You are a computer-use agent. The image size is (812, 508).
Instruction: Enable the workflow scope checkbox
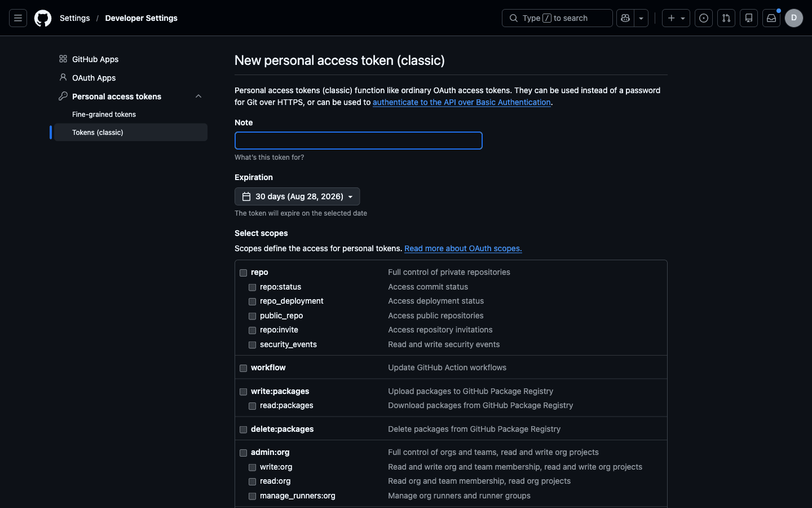(x=244, y=368)
